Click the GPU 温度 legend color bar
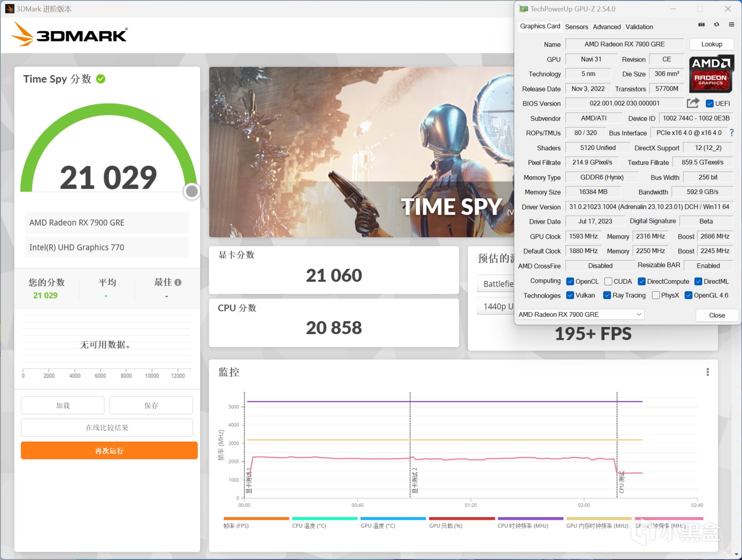This screenshot has width=742, height=560. click(393, 518)
